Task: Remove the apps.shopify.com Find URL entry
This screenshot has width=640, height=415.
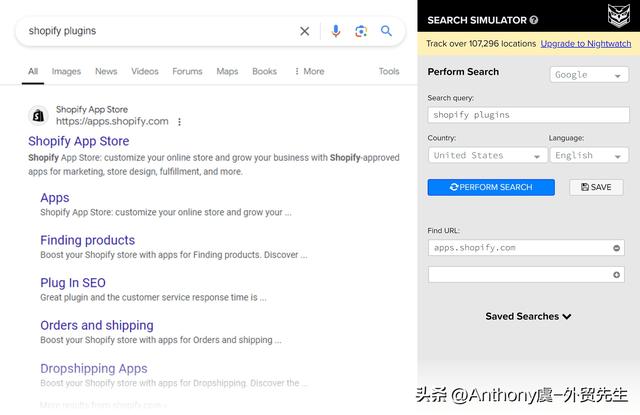Action: click(616, 248)
